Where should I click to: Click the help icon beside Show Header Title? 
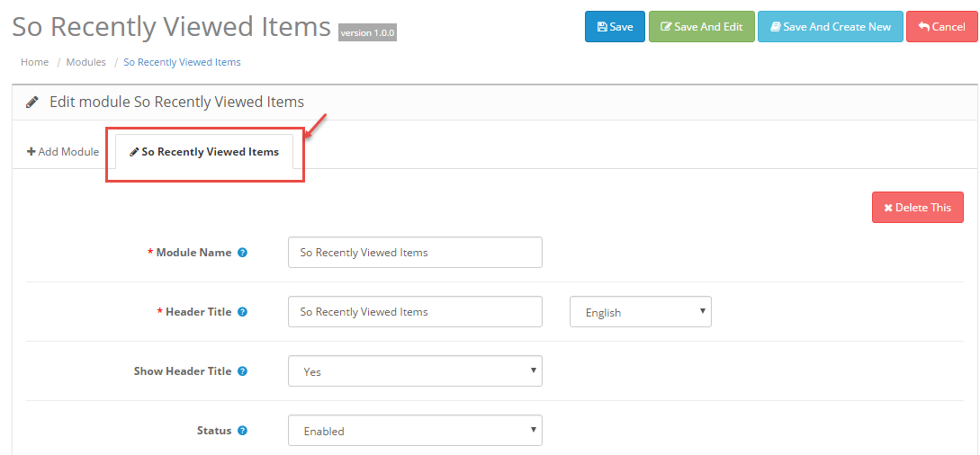pos(242,371)
